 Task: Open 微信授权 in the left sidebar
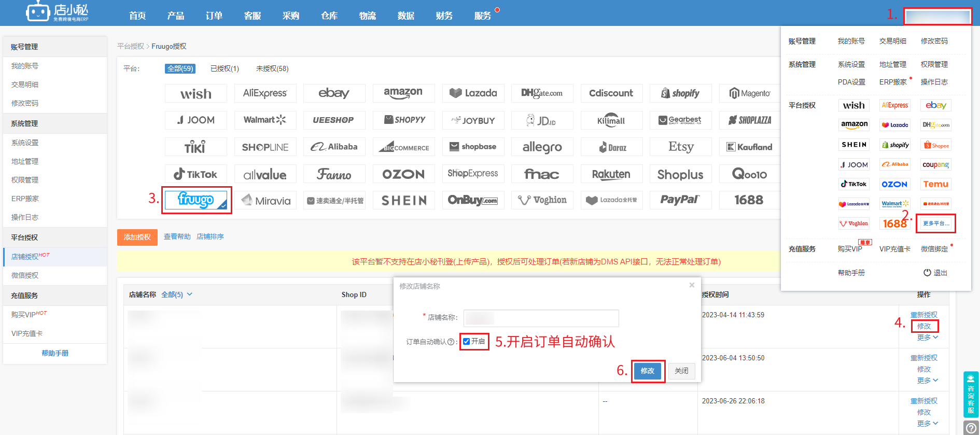tap(55, 275)
